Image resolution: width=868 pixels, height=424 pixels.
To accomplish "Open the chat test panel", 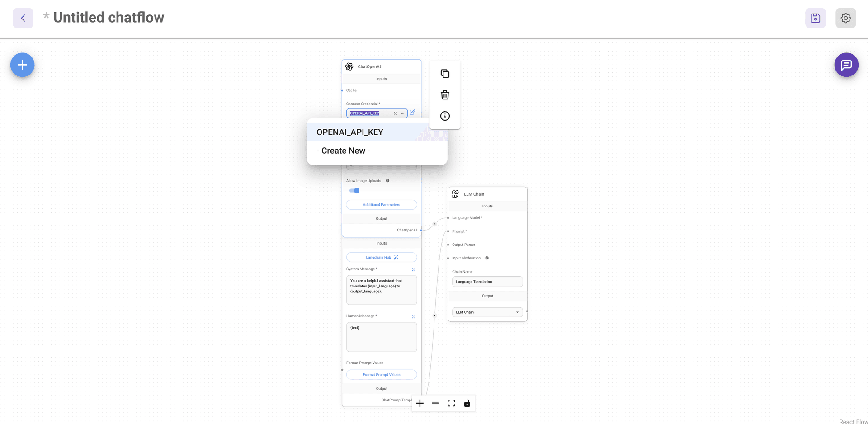I will click(846, 65).
